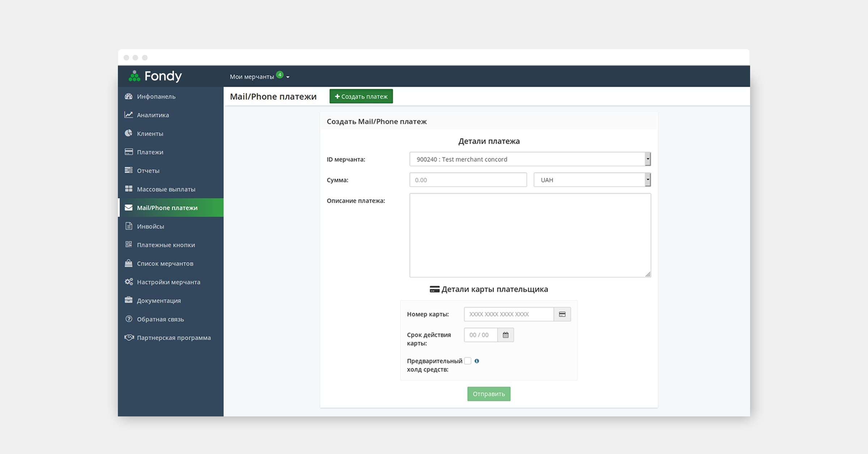This screenshot has height=454, width=868.
Task: Focus the Сумма amount field
Action: tap(468, 180)
